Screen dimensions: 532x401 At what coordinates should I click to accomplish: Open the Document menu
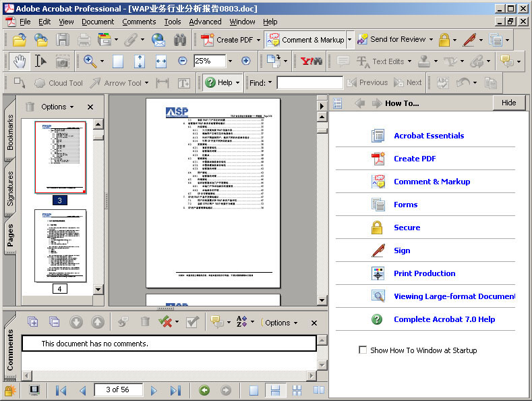point(98,22)
